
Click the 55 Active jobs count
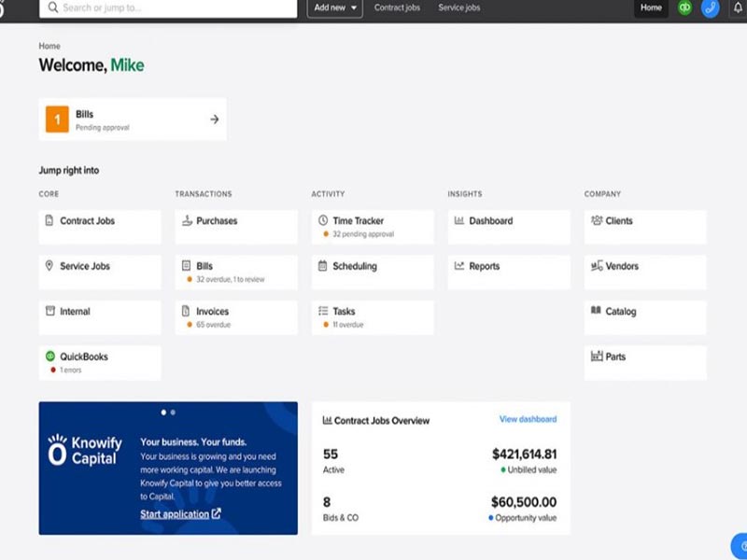coord(331,455)
